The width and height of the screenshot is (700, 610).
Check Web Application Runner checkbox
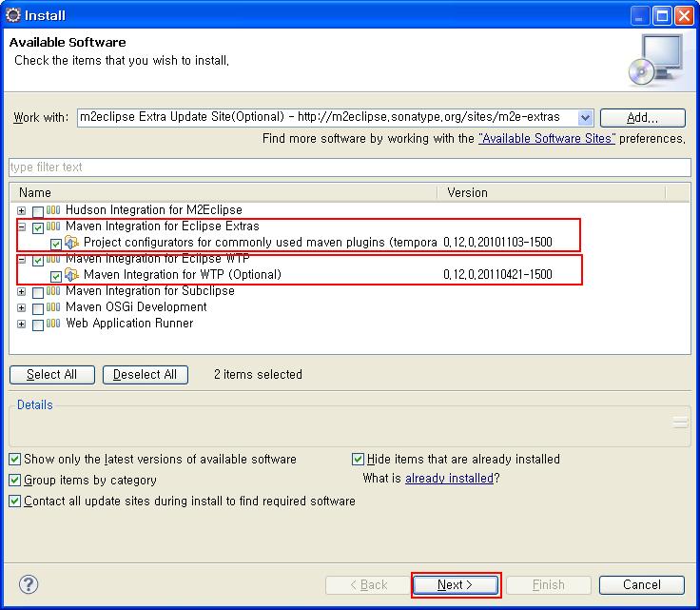click(x=38, y=325)
